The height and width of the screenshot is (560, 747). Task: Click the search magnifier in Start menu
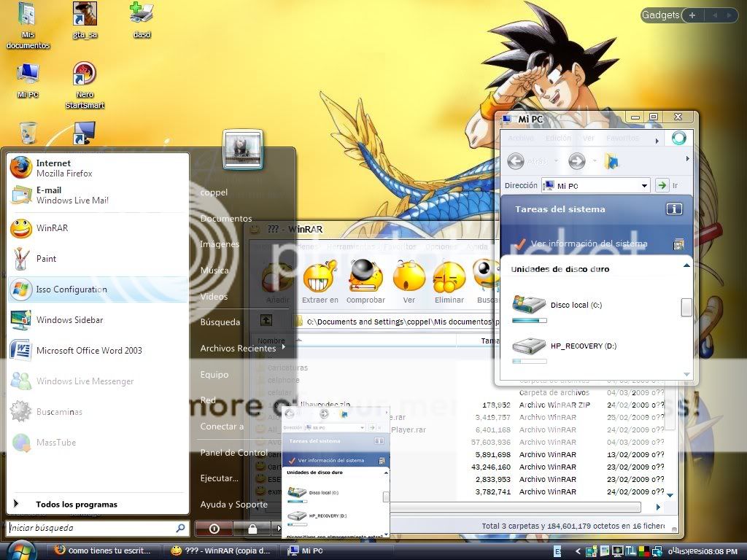coord(180,528)
